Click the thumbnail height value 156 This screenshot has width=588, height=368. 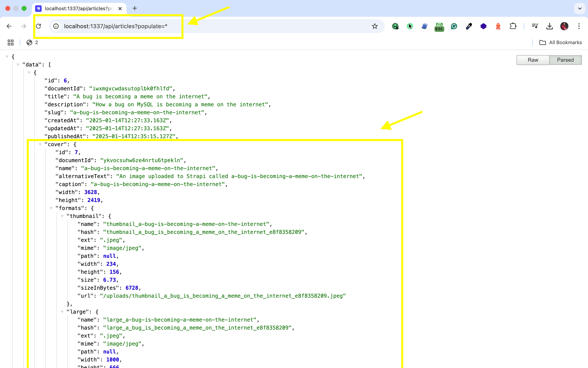tap(114, 272)
